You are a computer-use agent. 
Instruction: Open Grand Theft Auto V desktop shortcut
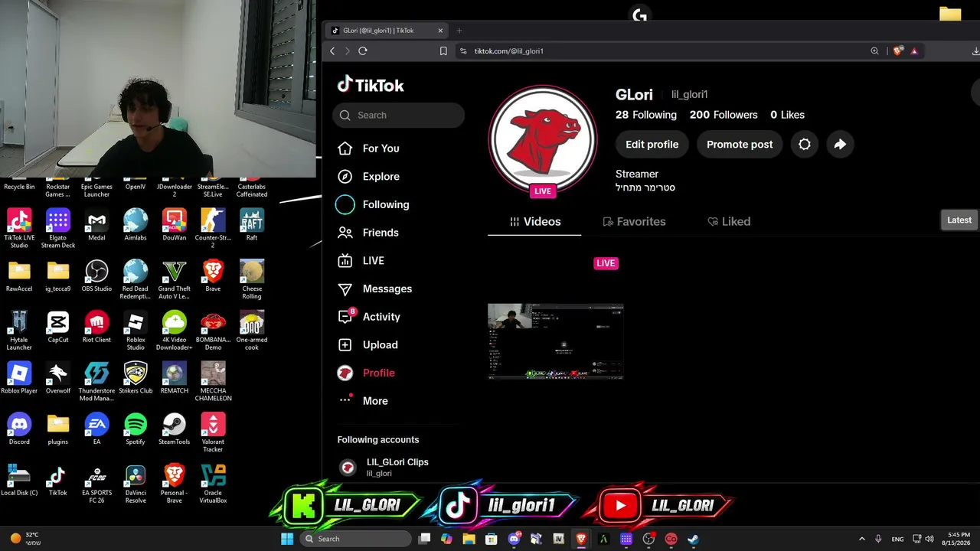click(x=174, y=280)
